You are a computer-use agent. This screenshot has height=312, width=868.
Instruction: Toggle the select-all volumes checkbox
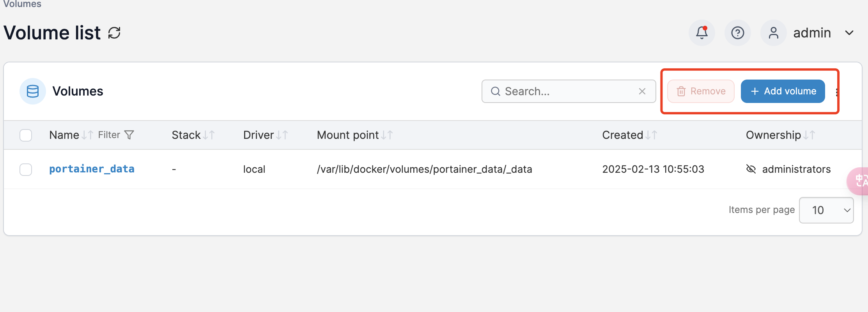[x=26, y=135]
